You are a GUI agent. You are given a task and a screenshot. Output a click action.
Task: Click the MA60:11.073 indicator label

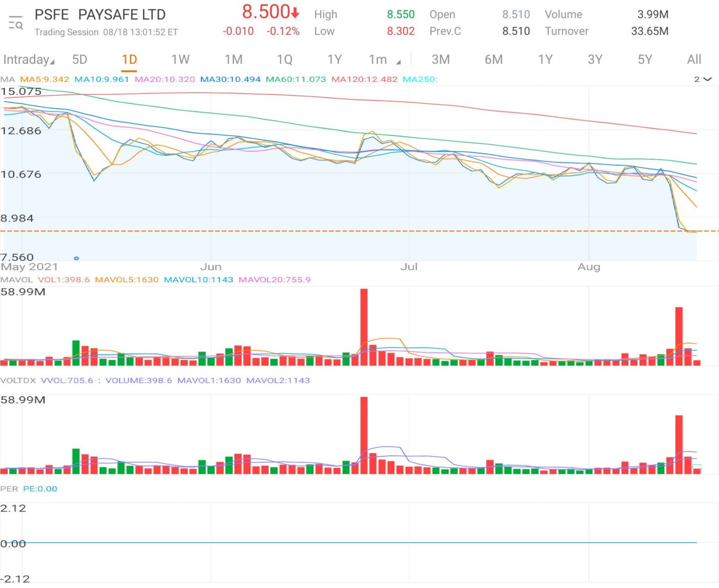click(x=296, y=80)
